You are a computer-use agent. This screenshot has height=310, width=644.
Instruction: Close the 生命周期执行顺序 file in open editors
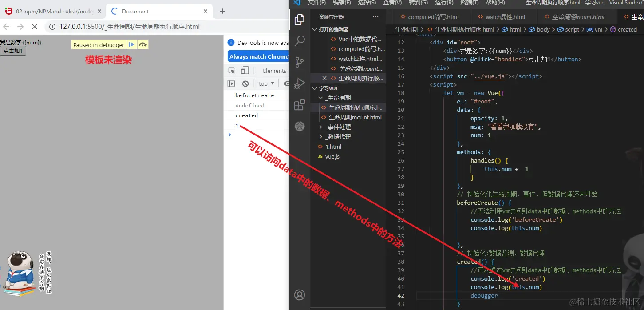pyautogui.click(x=324, y=78)
